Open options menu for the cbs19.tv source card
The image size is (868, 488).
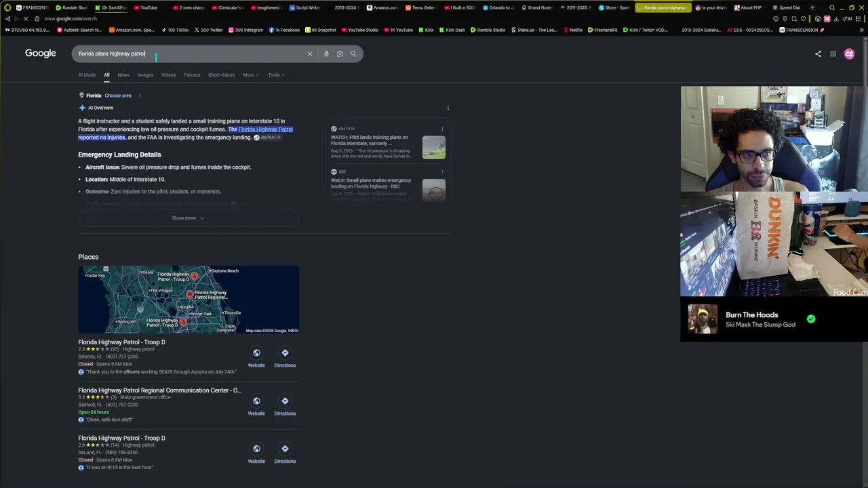(442, 129)
